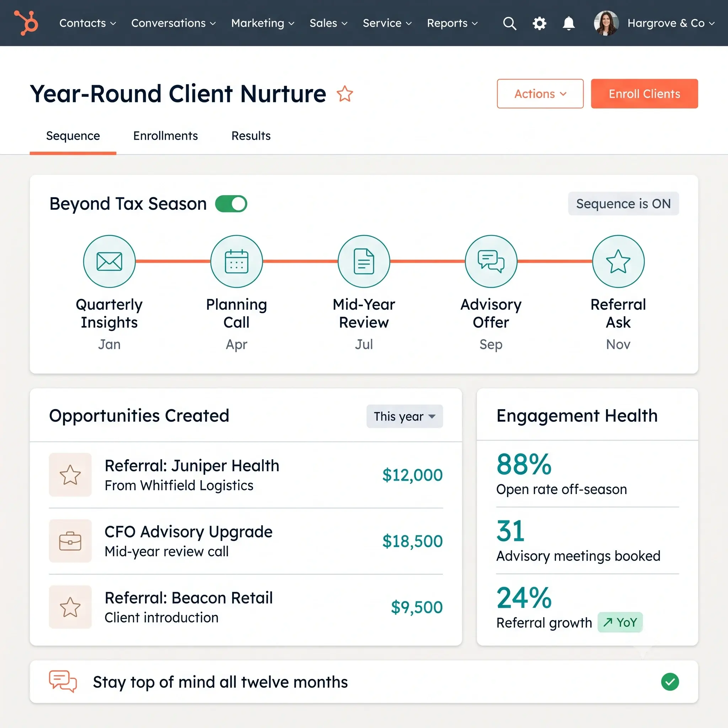Click the user avatar photo
728x728 pixels.
click(606, 23)
